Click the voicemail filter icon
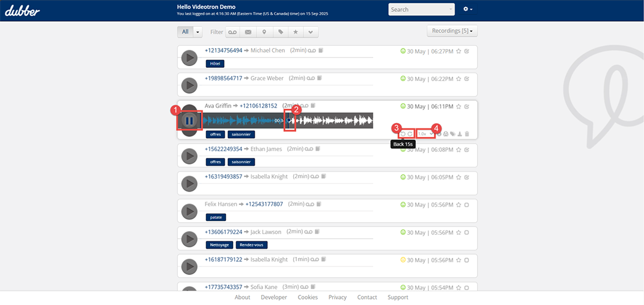The height and width of the screenshot is (305, 644). click(232, 32)
